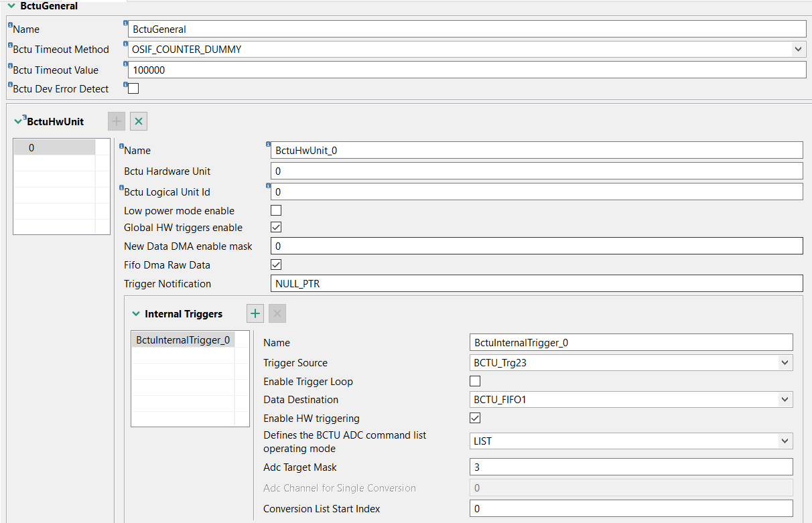Disable Global HW triggers enable
Screen dimensions: 812x523
coord(275,226)
